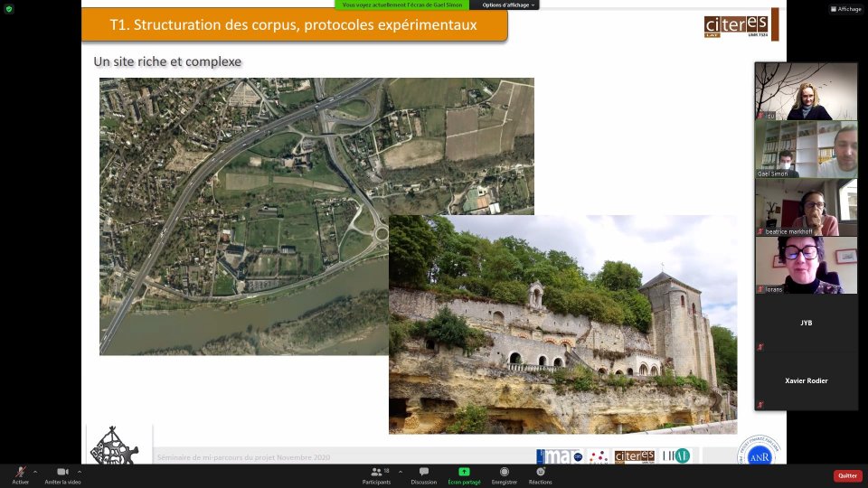Select lorans video thumbnail
Screen dimensions: 868x488
click(806, 265)
